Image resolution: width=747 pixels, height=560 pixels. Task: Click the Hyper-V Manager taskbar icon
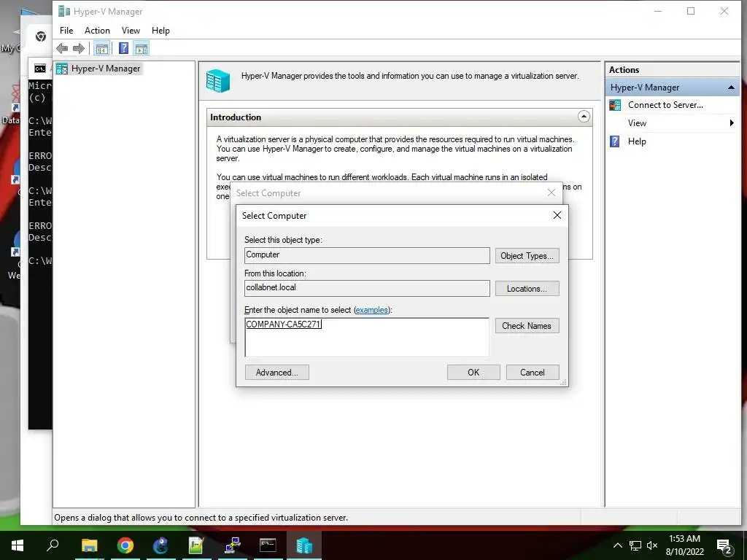(x=303, y=545)
